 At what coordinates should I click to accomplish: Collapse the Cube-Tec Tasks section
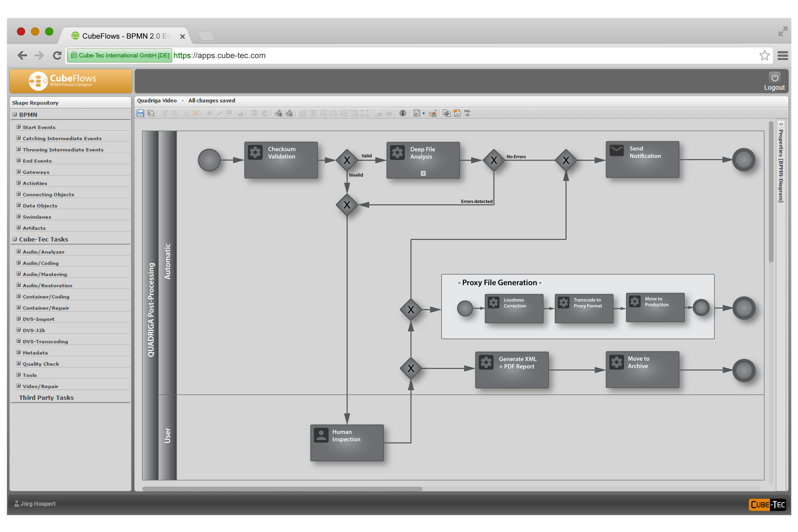(x=15, y=239)
